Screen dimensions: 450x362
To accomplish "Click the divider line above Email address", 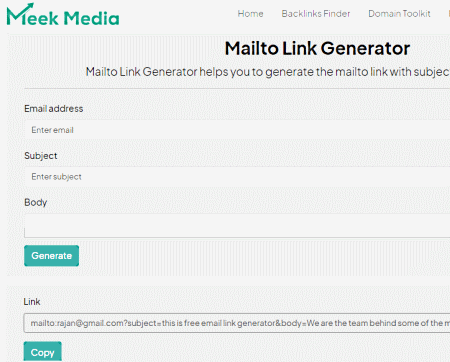I will (237, 89).
